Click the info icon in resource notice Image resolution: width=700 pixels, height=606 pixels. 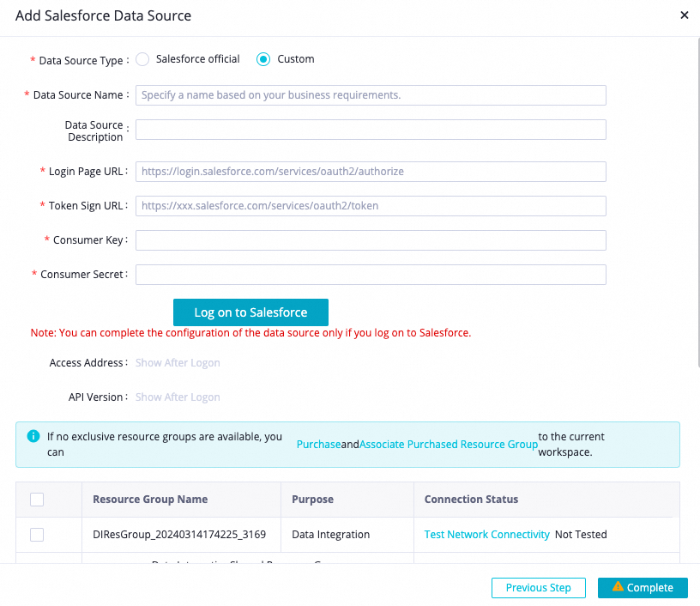click(x=33, y=436)
